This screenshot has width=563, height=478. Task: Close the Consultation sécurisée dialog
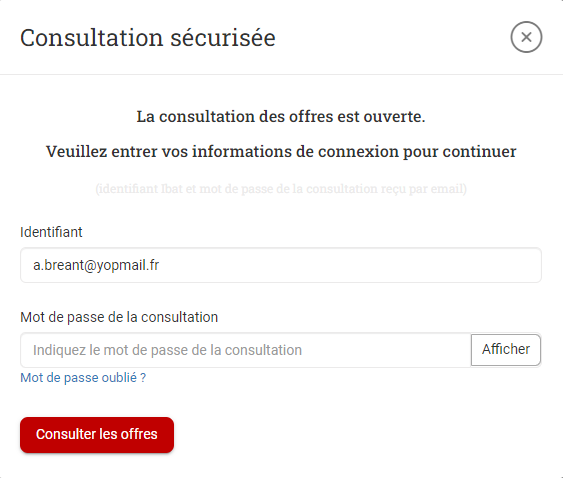(x=526, y=37)
